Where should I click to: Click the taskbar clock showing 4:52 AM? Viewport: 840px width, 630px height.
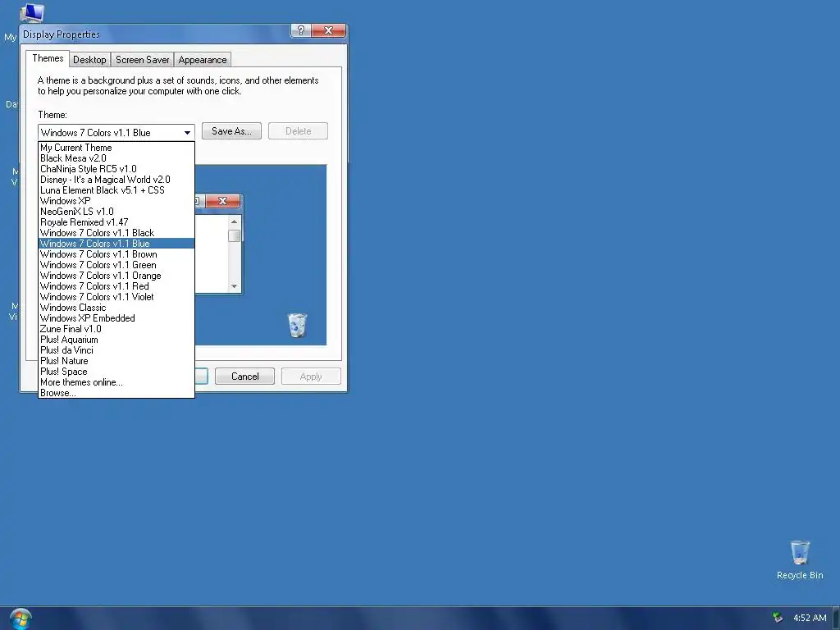(810, 618)
